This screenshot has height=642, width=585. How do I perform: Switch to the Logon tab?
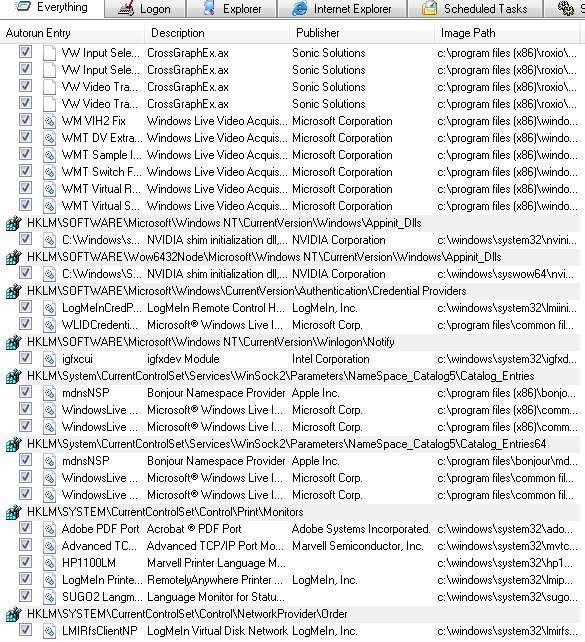point(145,9)
